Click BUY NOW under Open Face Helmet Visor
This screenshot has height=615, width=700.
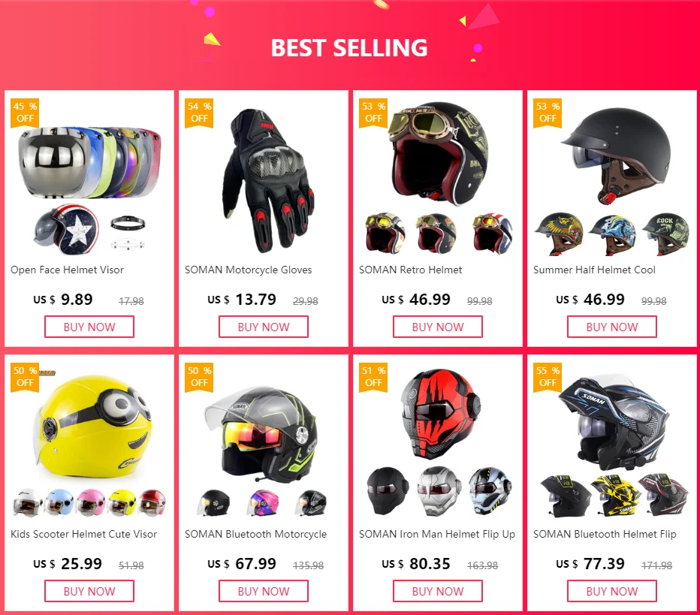pos(89,327)
